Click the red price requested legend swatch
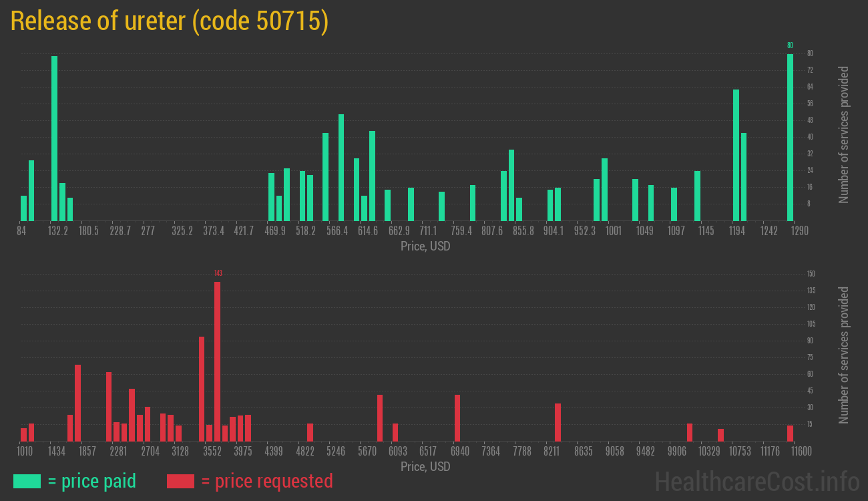Screen dimensions: 868x501 click(x=180, y=481)
